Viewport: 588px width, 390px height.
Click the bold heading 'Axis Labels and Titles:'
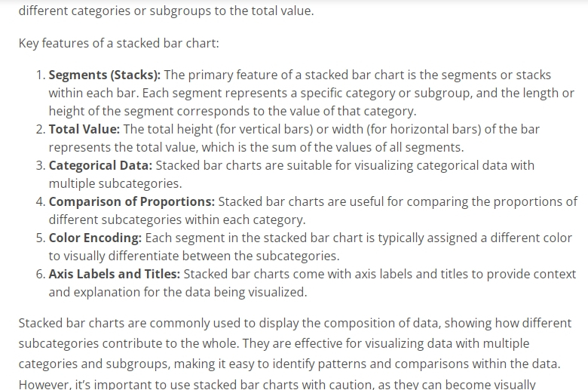(115, 274)
